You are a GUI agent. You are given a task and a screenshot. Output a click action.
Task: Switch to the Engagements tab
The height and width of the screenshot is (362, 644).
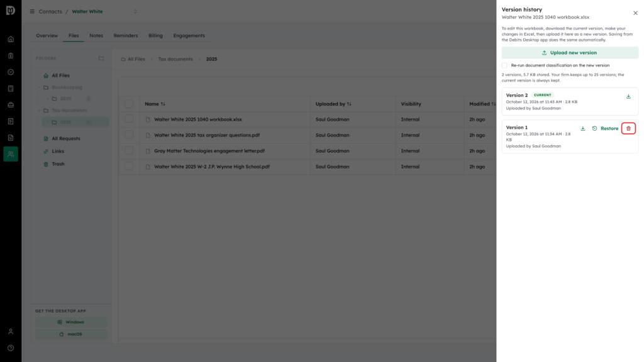tap(189, 36)
